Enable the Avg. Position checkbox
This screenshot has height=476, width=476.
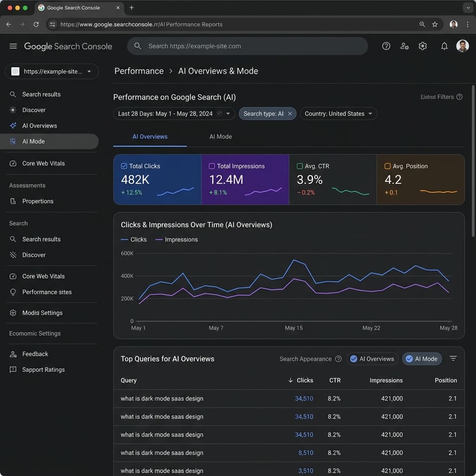point(387,166)
